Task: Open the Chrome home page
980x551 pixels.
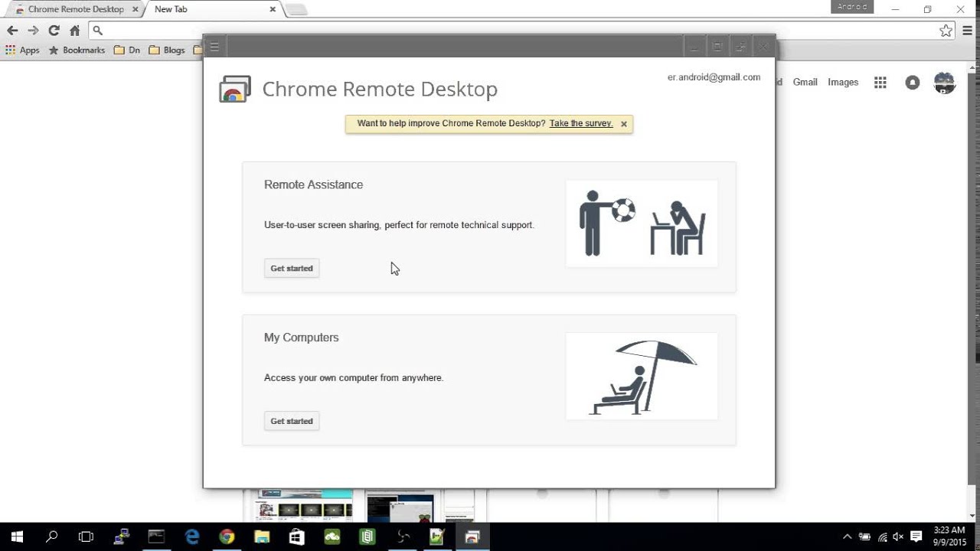Action: click(74, 31)
